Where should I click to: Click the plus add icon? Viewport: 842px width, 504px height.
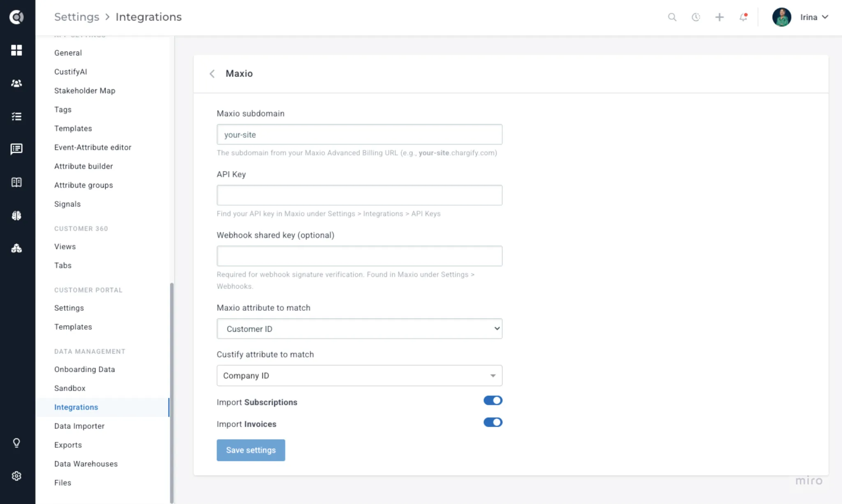pos(719,17)
